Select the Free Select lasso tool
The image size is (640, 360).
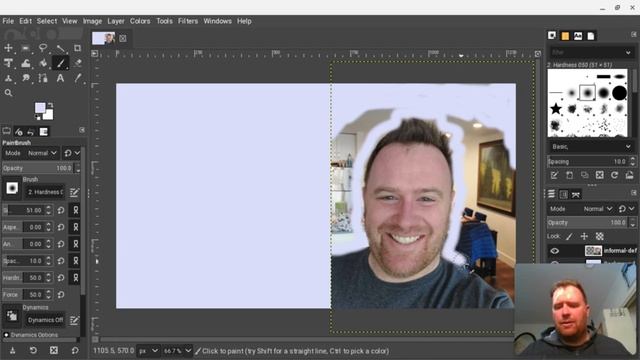43,48
